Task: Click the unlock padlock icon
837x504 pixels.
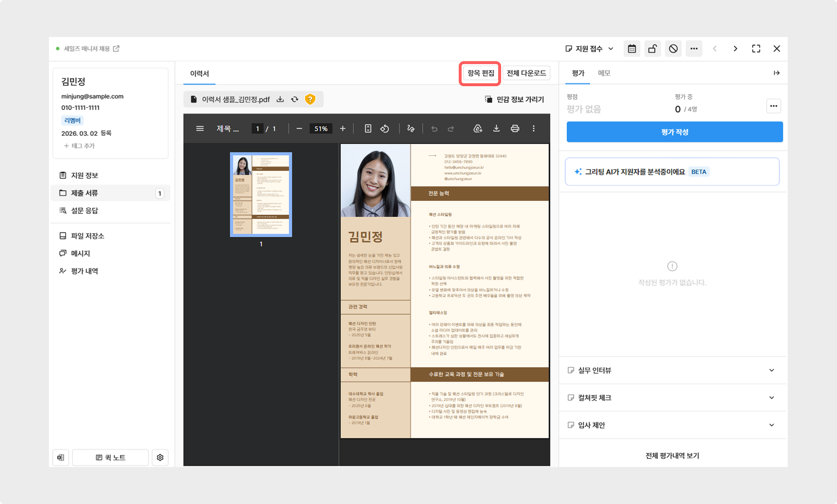Action: [653, 49]
